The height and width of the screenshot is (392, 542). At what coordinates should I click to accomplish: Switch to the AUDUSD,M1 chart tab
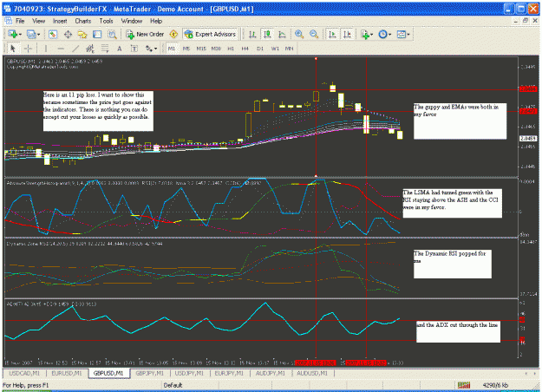tap(312, 373)
